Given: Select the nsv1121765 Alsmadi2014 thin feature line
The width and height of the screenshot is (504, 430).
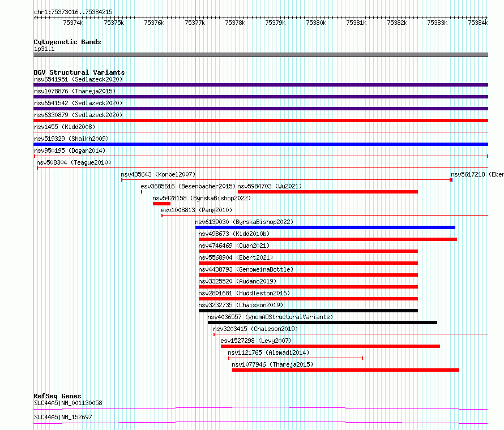Looking at the screenshot, I should (x=296, y=358).
